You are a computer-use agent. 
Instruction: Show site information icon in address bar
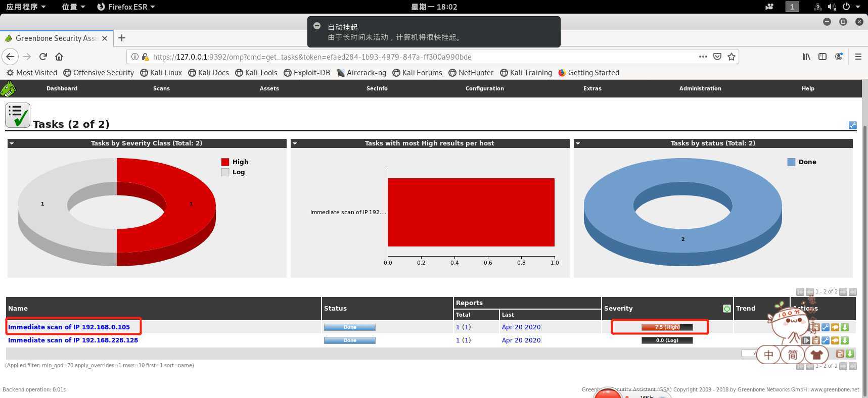click(135, 57)
